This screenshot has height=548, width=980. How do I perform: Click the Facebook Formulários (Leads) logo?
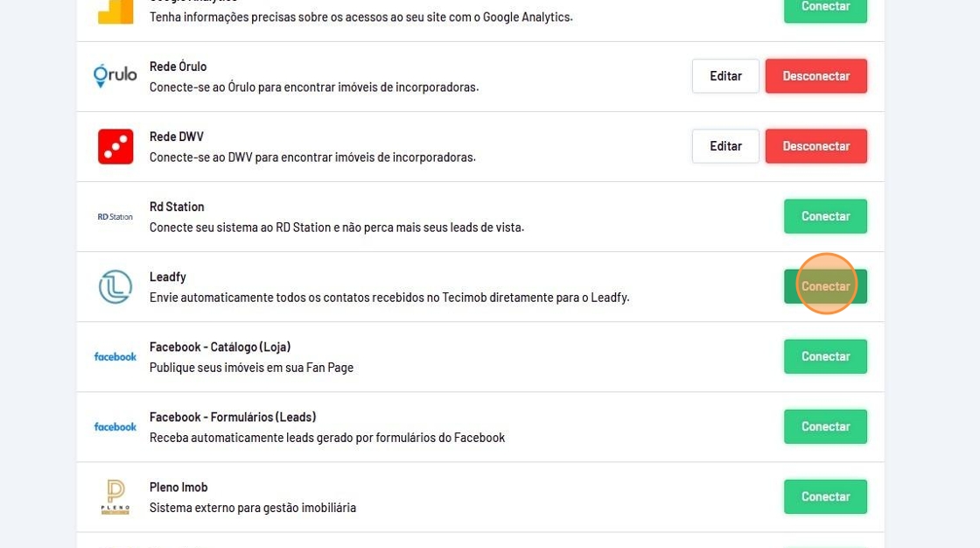pos(115,426)
